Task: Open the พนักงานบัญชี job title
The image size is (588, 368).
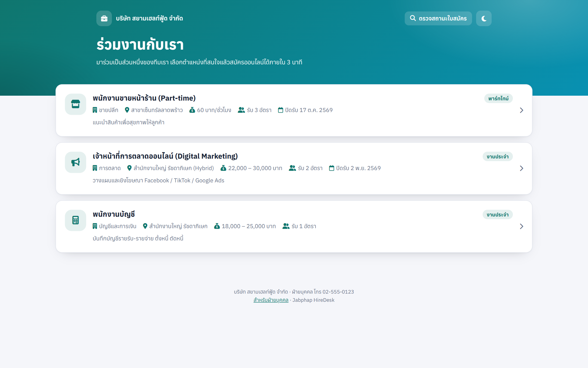Action: pos(114,214)
